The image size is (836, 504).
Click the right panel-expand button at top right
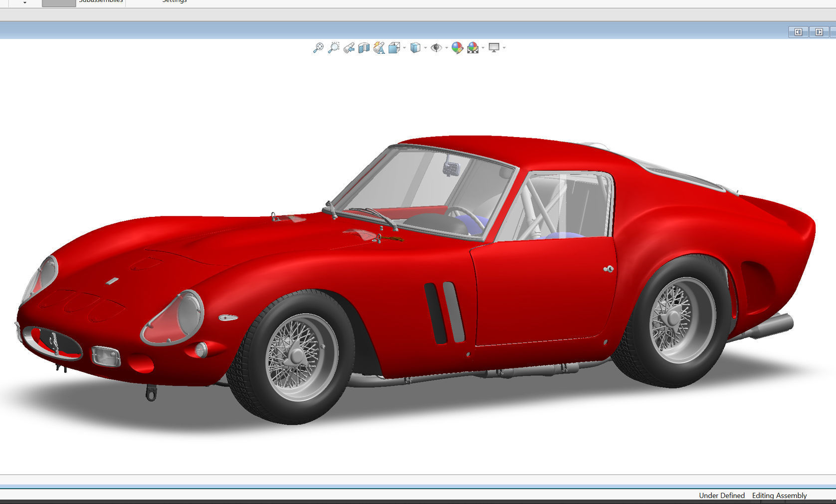tap(819, 32)
